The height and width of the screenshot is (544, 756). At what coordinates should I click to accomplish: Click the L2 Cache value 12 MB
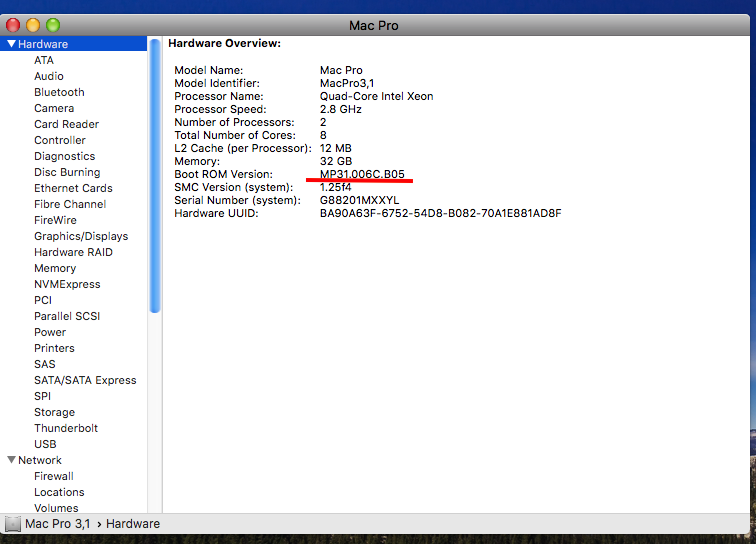[336, 148]
